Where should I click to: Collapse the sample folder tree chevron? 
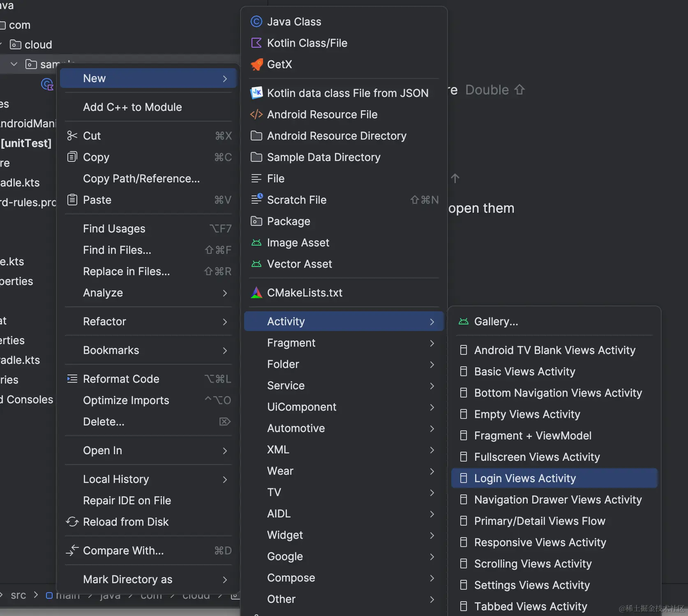(14, 64)
